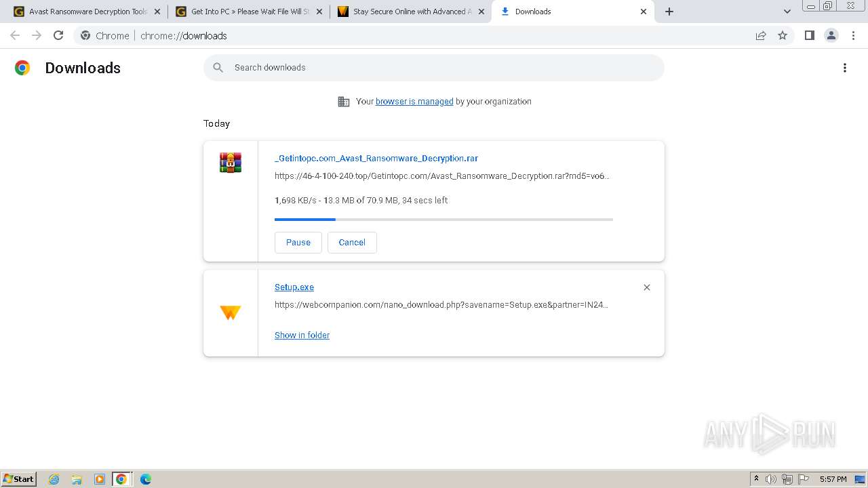Open File Explorer from taskbar

[77, 479]
